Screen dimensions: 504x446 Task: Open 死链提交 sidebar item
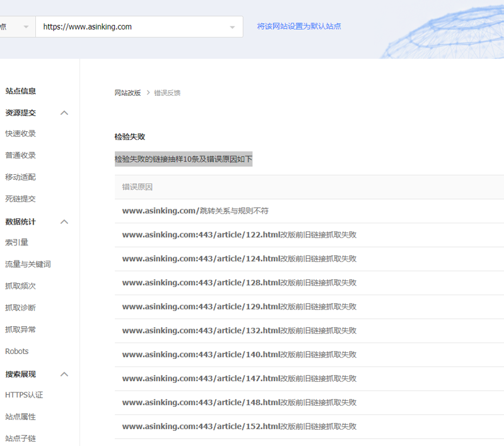click(21, 199)
